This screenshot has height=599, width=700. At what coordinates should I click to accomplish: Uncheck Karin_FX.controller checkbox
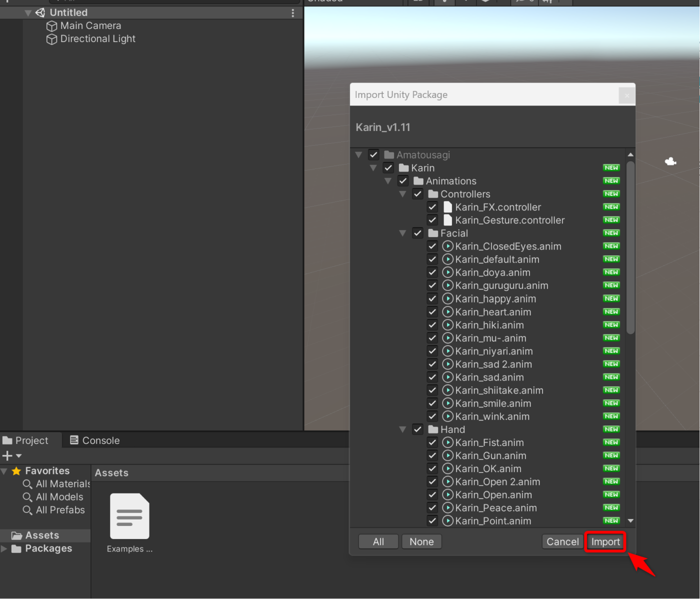(432, 207)
